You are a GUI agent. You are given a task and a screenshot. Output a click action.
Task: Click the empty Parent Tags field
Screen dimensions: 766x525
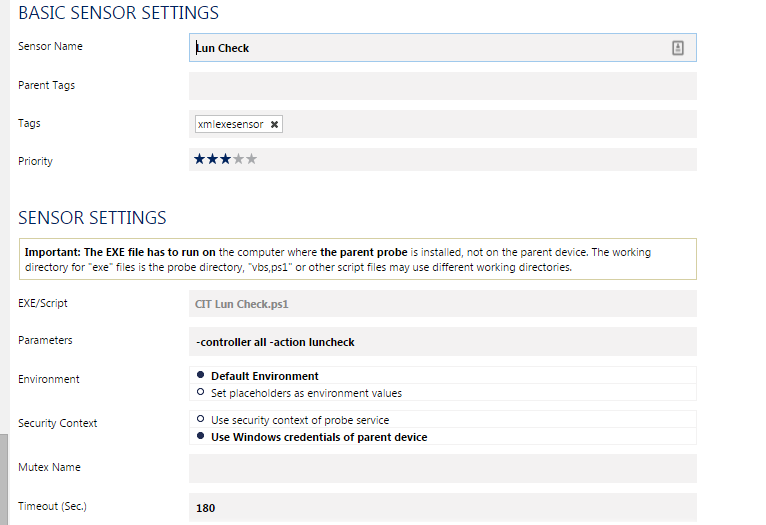[442, 86]
